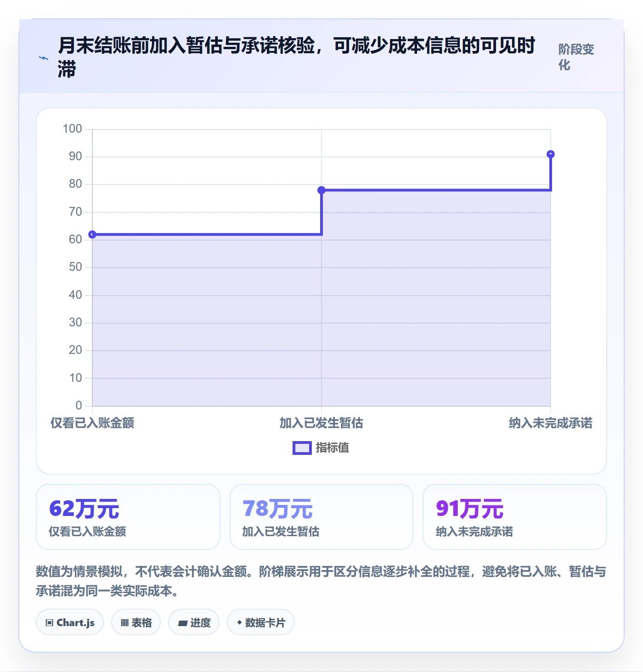The width and height of the screenshot is (643, 672).
Task: Click the data point at 纳入未完成承诺
Action: (x=551, y=154)
